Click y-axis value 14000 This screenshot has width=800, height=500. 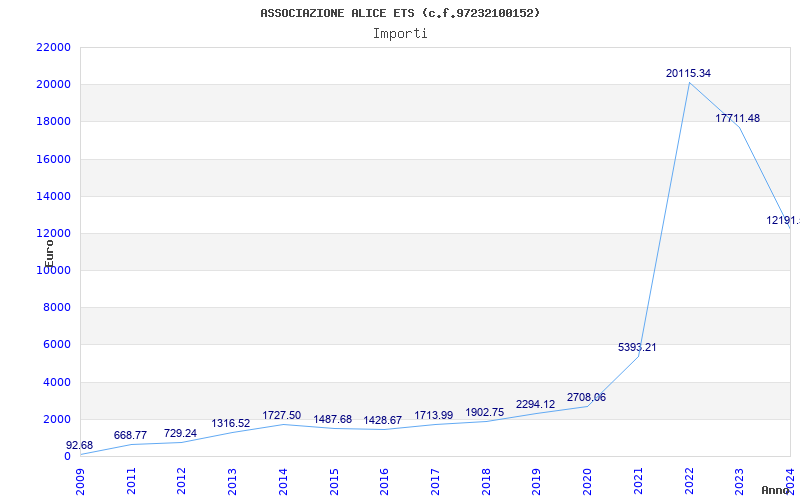[x=53, y=196]
